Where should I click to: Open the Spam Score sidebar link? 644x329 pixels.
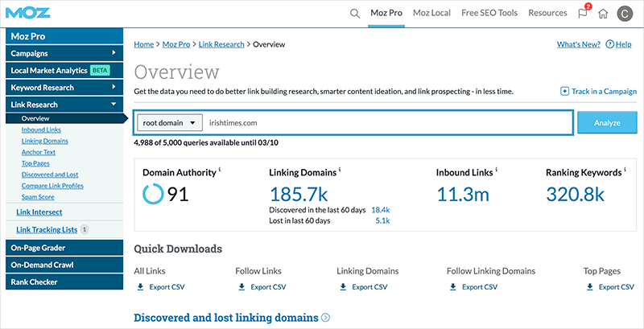[x=38, y=197]
